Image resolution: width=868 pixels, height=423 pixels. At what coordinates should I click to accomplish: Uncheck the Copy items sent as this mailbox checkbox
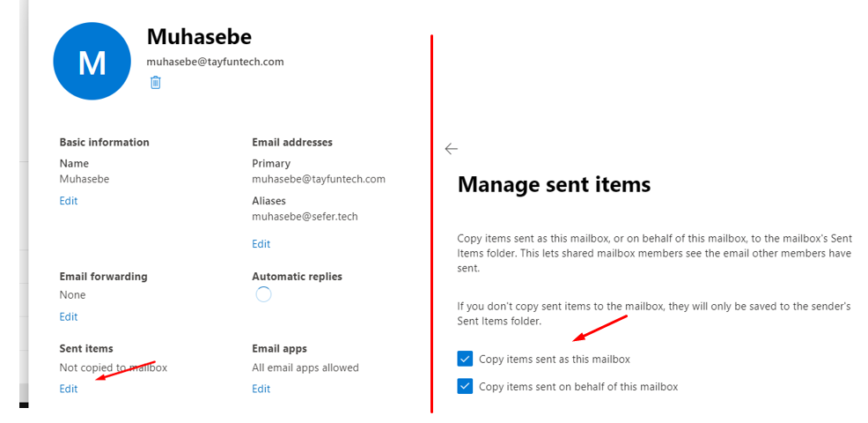click(x=466, y=359)
